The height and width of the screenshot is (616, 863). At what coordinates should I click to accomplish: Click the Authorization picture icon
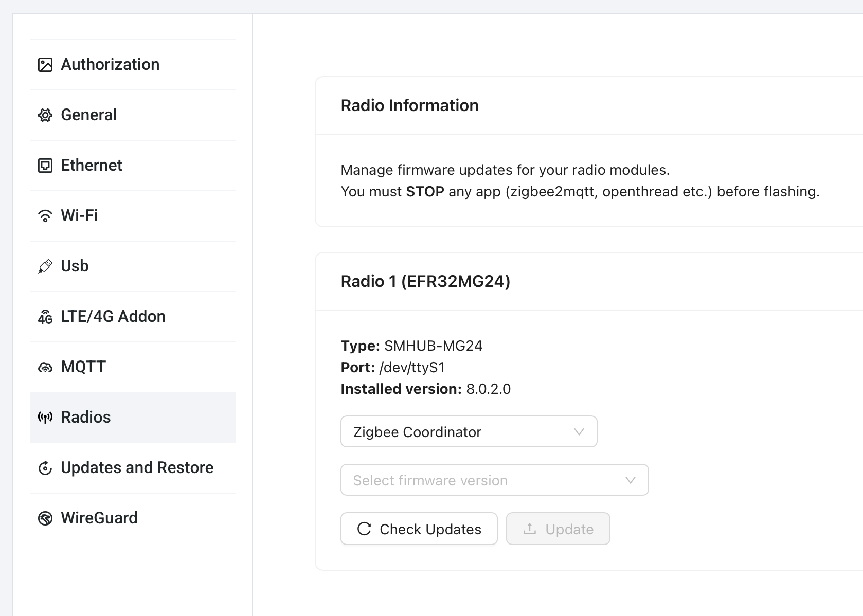(x=45, y=65)
